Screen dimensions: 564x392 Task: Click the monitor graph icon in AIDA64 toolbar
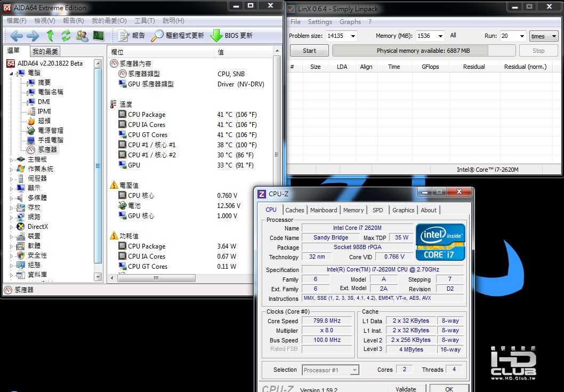click(x=99, y=36)
